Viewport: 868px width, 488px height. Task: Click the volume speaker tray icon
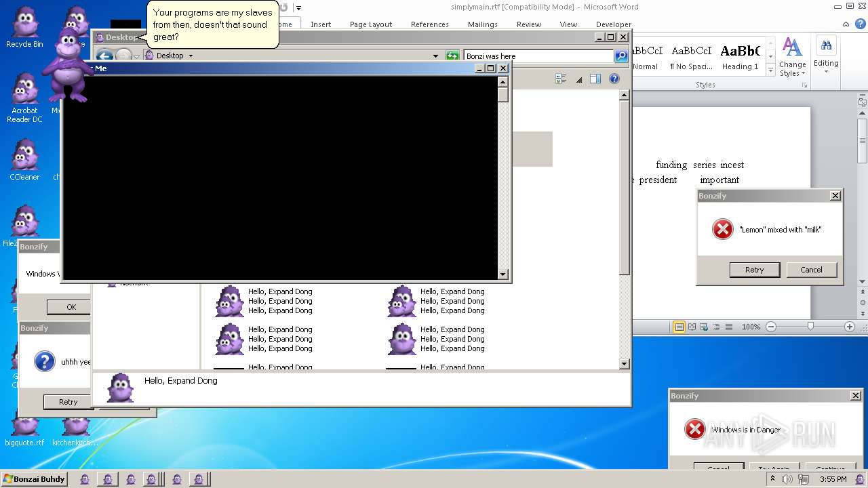[787, 479]
